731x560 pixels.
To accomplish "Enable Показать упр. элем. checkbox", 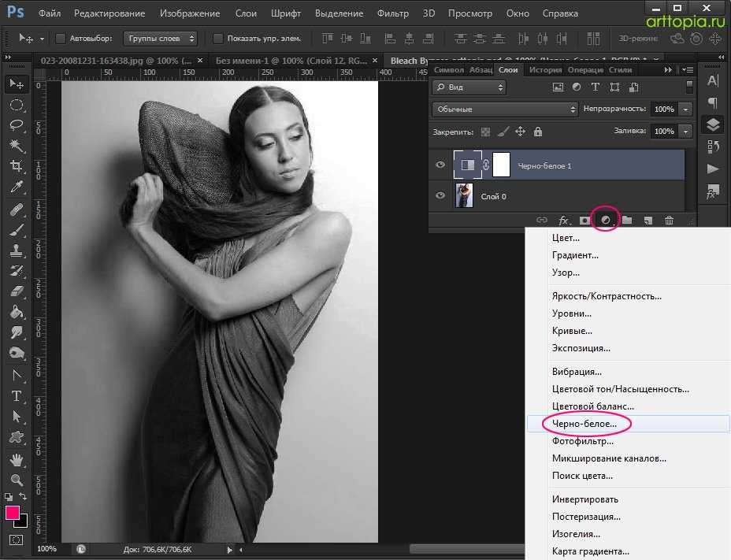I will click(217, 39).
